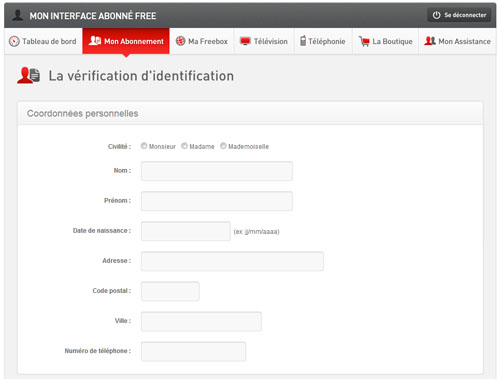Image resolution: width=500 pixels, height=379 pixels.
Task: Switch to the Ma Freebox tab
Action: tap(202, 41)
